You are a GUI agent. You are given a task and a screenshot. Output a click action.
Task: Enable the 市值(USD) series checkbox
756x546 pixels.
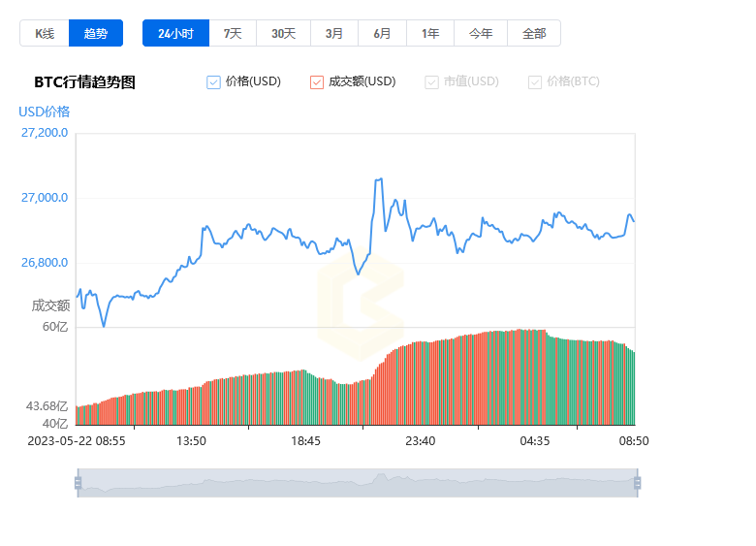point(431,82)
